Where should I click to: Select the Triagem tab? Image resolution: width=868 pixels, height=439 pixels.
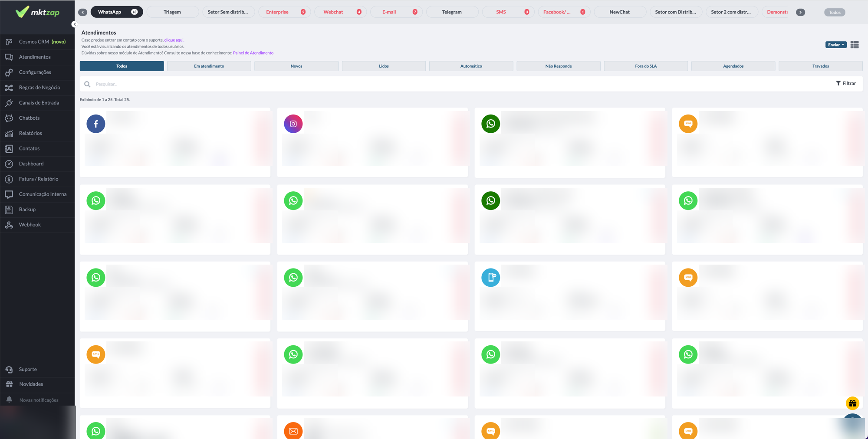pyautogui.click(x=172, y=12)
